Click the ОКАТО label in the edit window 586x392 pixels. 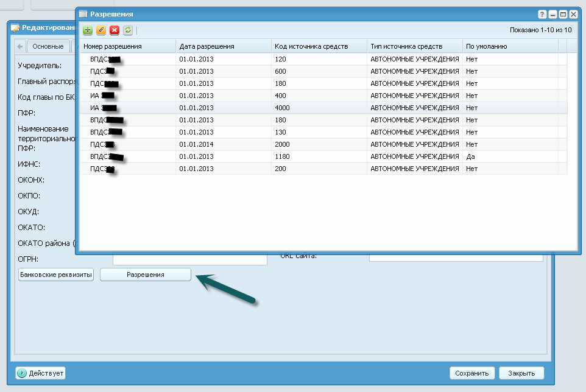click(32, 228)
